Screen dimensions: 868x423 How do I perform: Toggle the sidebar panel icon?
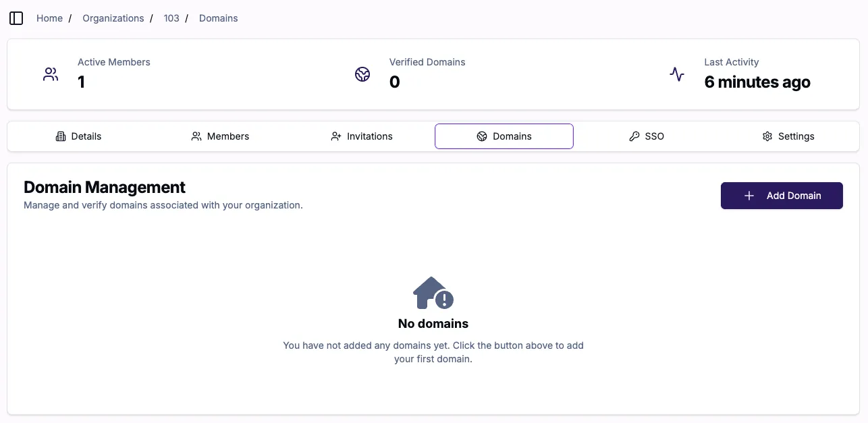[16, 18]
